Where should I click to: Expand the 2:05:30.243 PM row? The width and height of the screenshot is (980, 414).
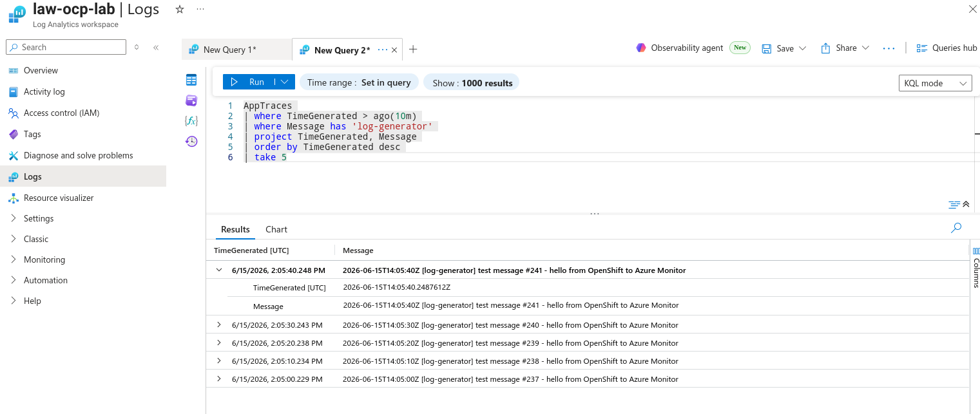(219, 325)
